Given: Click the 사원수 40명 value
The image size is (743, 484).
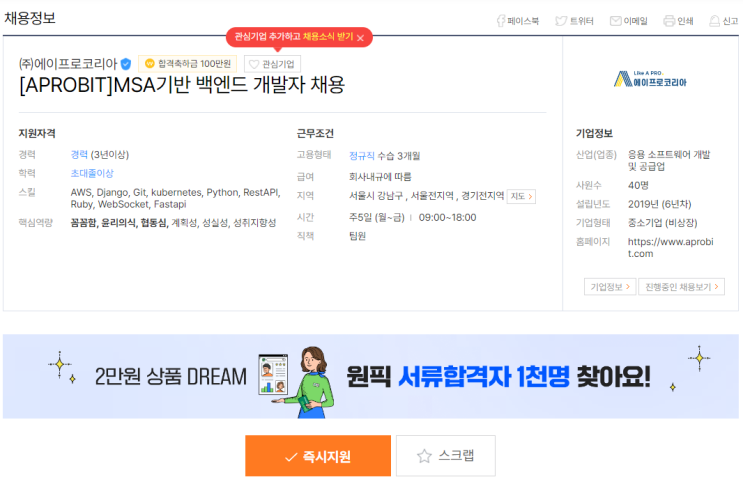Looking at the screenshot, I should (x=638, y=185).
